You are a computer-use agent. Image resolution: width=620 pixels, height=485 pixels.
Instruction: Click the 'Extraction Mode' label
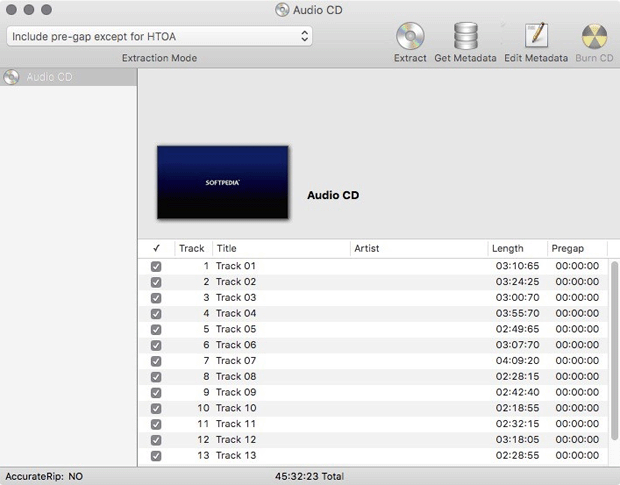click(159, 58)
